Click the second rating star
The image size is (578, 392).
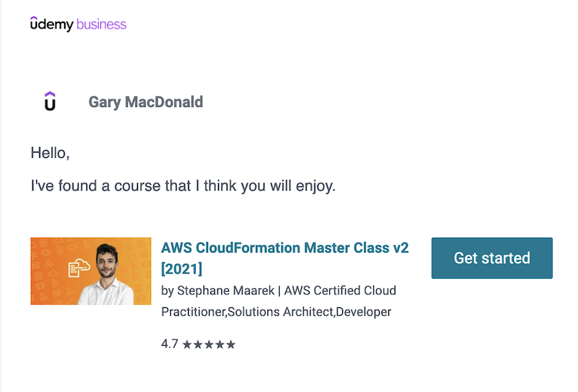coord(198,344)
